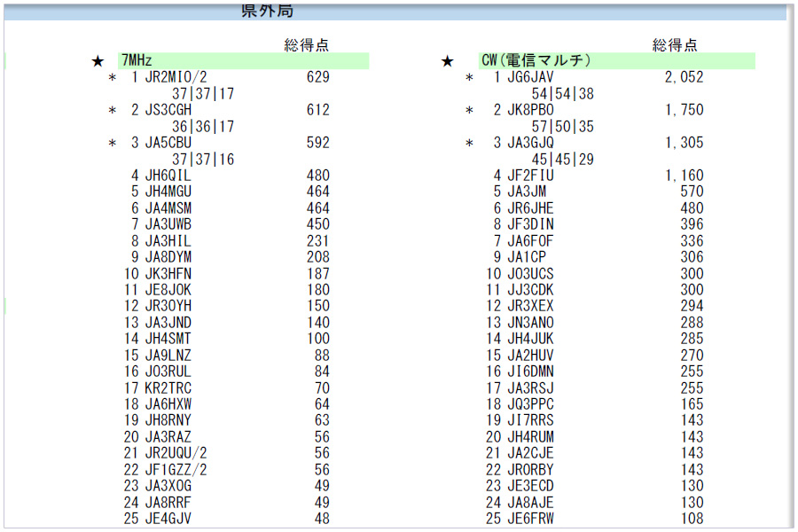The width and height of the screenshot is (798, 532).
Task: Click the score 629 for JR2MIO/2
Action: (317, 77)
